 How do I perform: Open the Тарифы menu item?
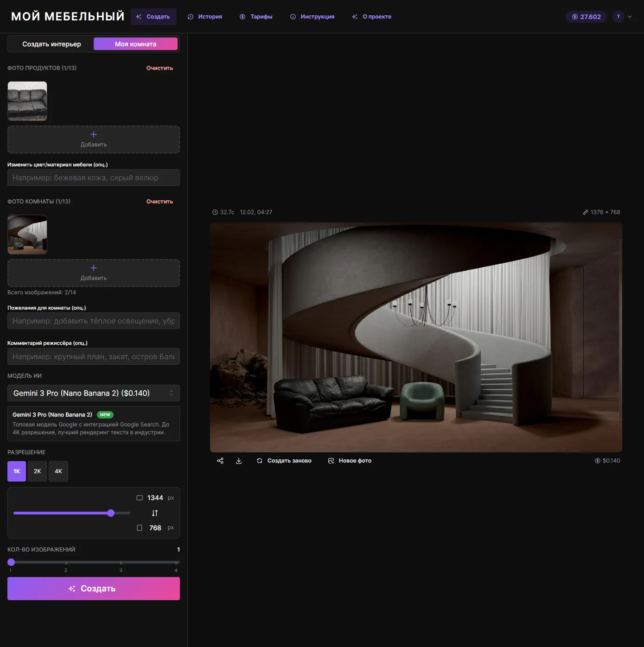[x=256, y=17]
